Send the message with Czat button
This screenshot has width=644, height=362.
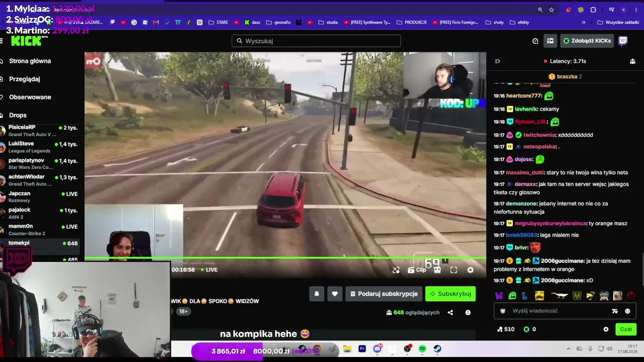pos(626,329)
